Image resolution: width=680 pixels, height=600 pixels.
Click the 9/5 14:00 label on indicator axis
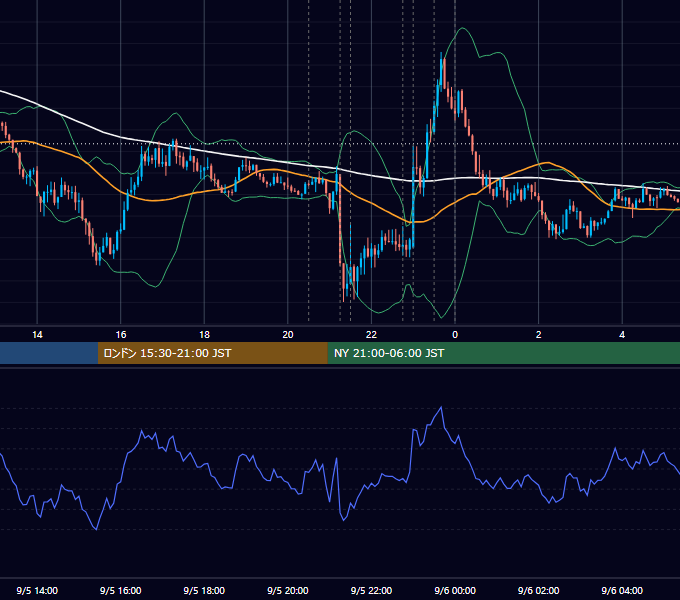click(x=37, y=590)
